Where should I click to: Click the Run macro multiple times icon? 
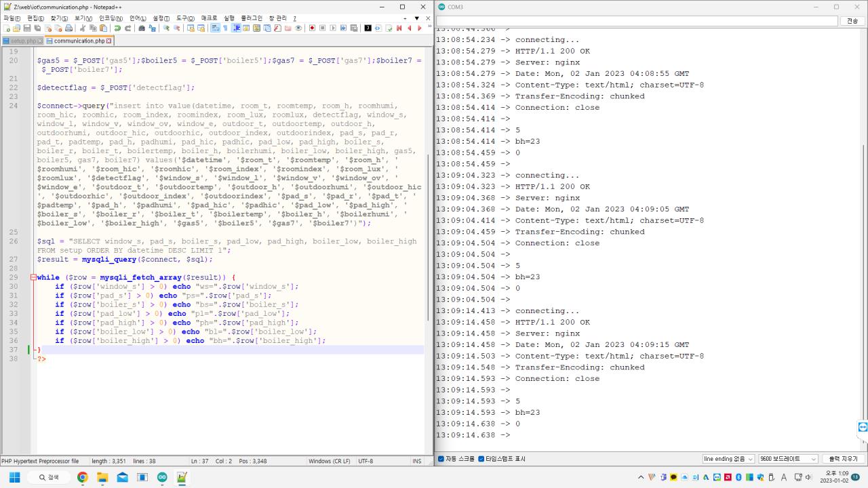343,28
